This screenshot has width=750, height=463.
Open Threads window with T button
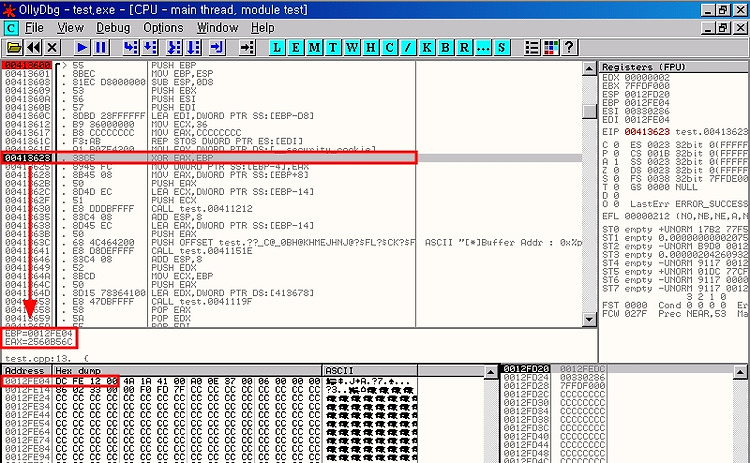tap(333, 47)
